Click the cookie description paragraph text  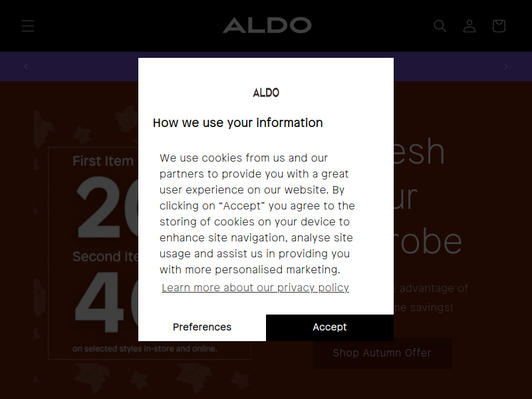[257, 213]
